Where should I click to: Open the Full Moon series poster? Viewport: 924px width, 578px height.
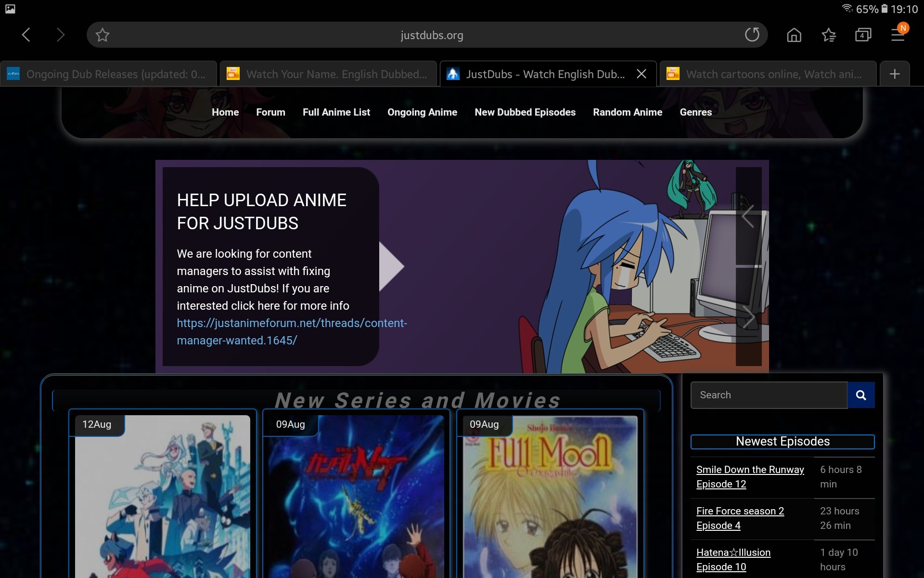550,496
